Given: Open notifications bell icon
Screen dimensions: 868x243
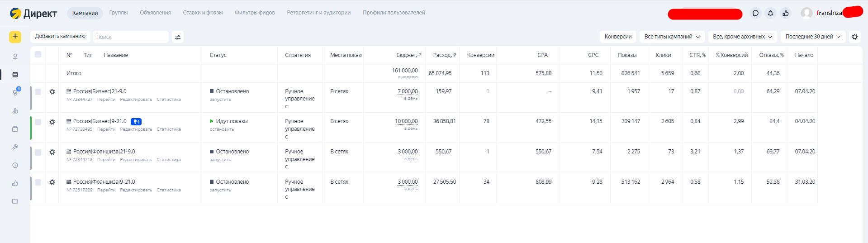Looking at the screenshot, I should (770, 13).
